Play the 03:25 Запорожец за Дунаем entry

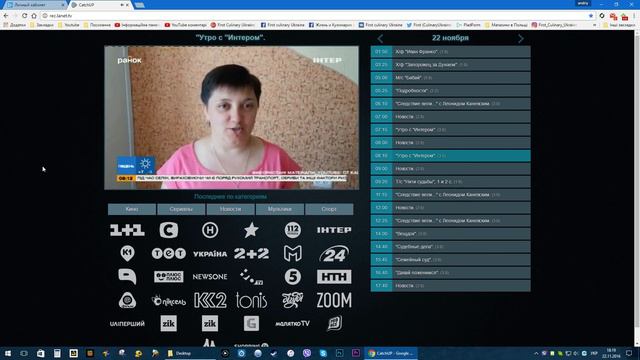click(x=451, y=64)
